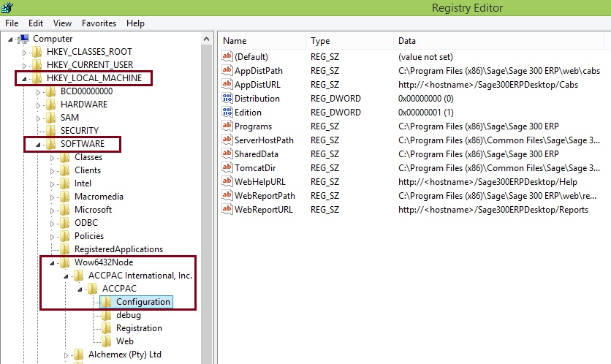Collapse the HKEY_LOCAL_MACHINE node
This screenshot has height=364, width=611.
pos(25,79)
